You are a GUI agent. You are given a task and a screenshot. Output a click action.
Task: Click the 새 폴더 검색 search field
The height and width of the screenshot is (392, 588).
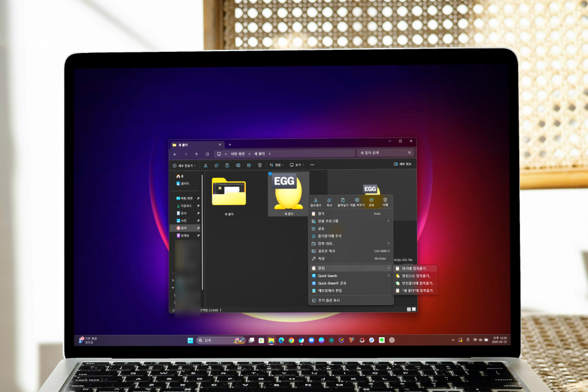385,153
